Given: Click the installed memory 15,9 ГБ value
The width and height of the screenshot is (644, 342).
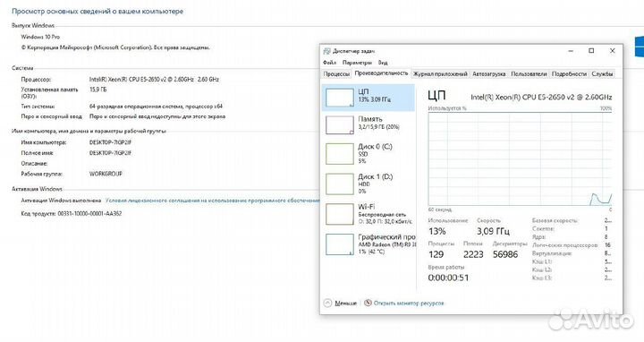Looking at the screenshot, I should pos(97,90).
